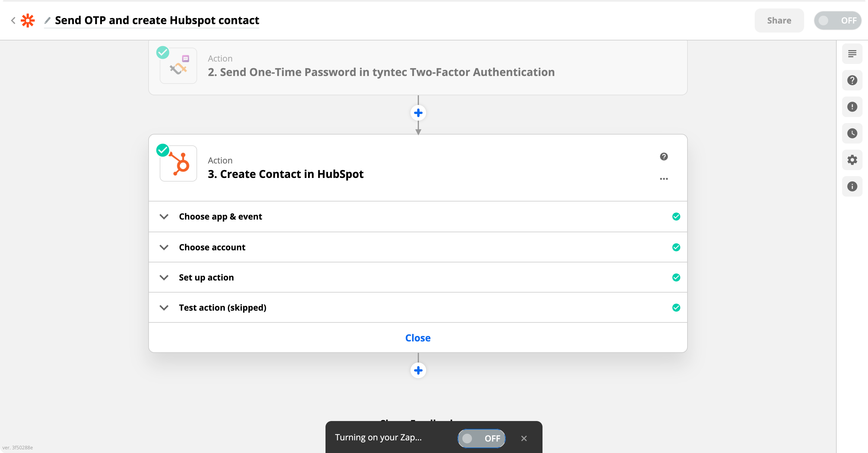Viewport: 868px width, 453px height.
Task: Click the HubSpot step help icon
Action: pyautogui.click(x=664, y=157)
